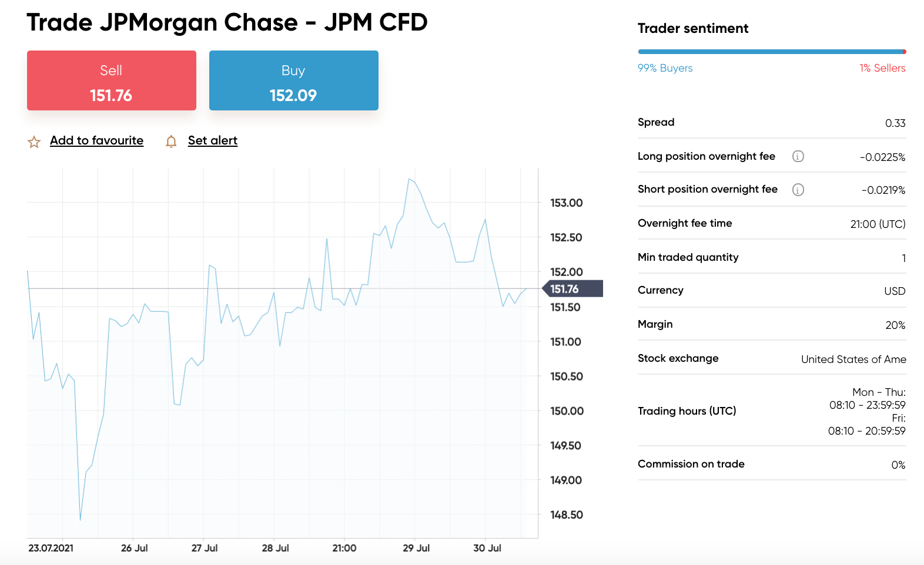Select the overnight fee time 21:00 (UTC)
Viewport: 924px width, 565px height.
(878, 224)
